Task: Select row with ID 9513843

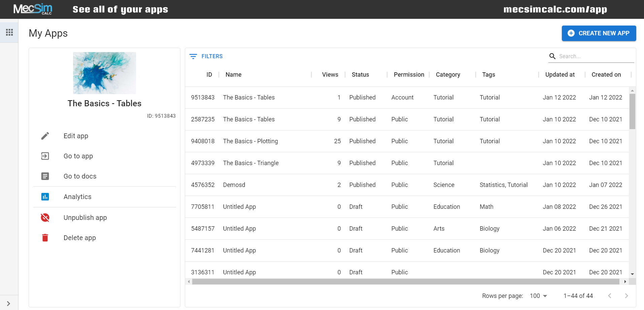Action: (x=407, y=98)
